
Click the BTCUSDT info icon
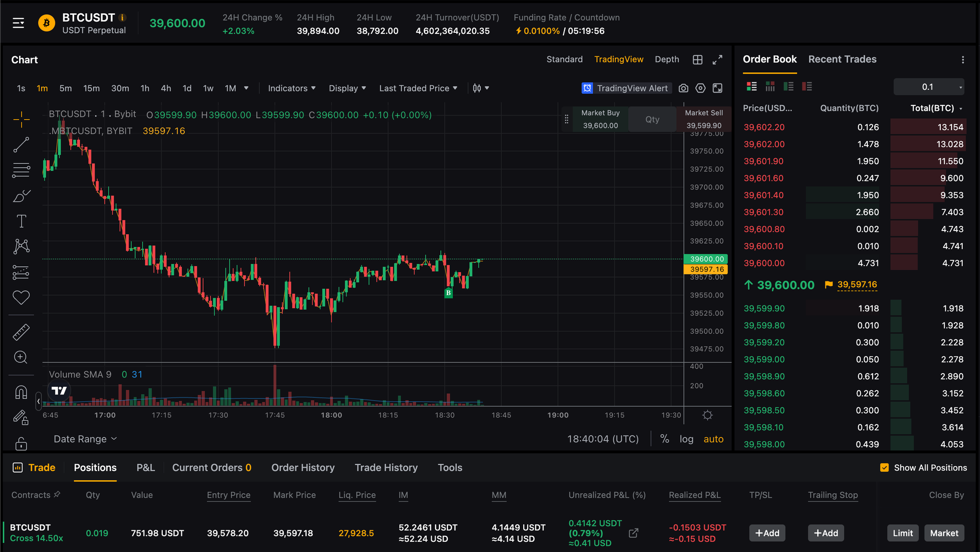122,18
